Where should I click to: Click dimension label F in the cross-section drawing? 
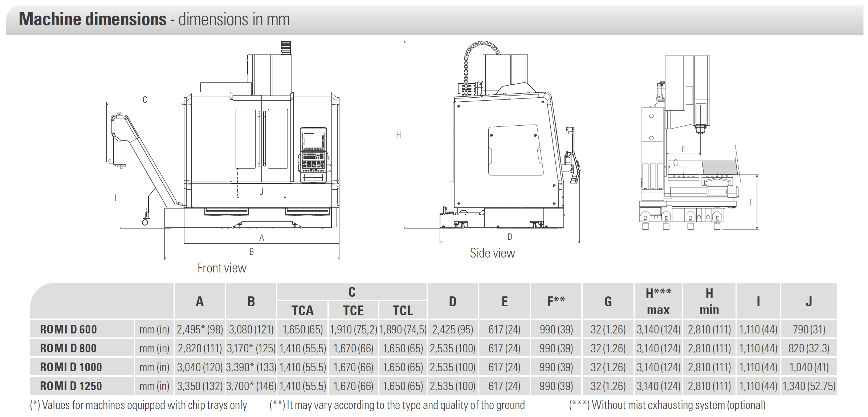(751, 202)
